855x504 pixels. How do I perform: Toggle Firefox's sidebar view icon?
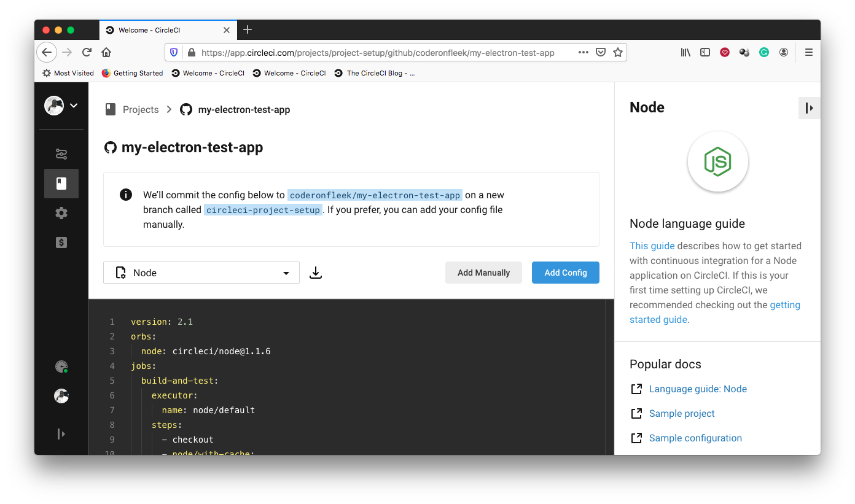pyautogui.click(x=705, y=52)
